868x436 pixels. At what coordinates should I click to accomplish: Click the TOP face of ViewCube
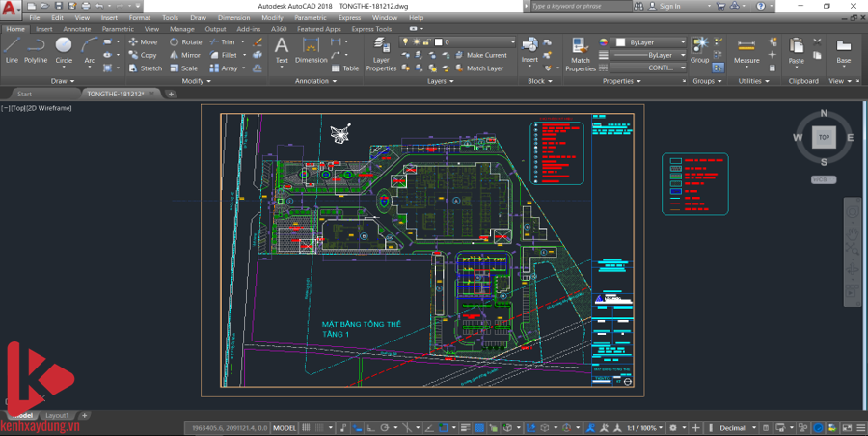pyautogui.click(x=824, y=137)
